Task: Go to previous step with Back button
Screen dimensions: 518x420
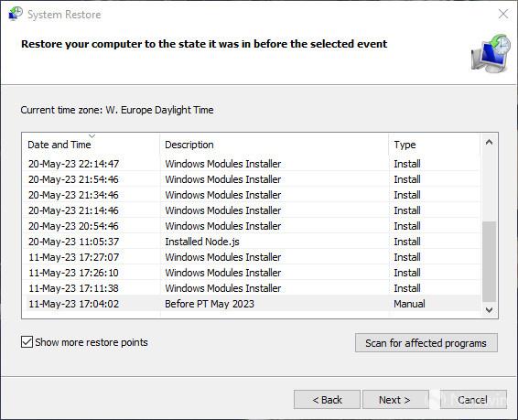Action: pyautogui.click(x=327, y=400)
